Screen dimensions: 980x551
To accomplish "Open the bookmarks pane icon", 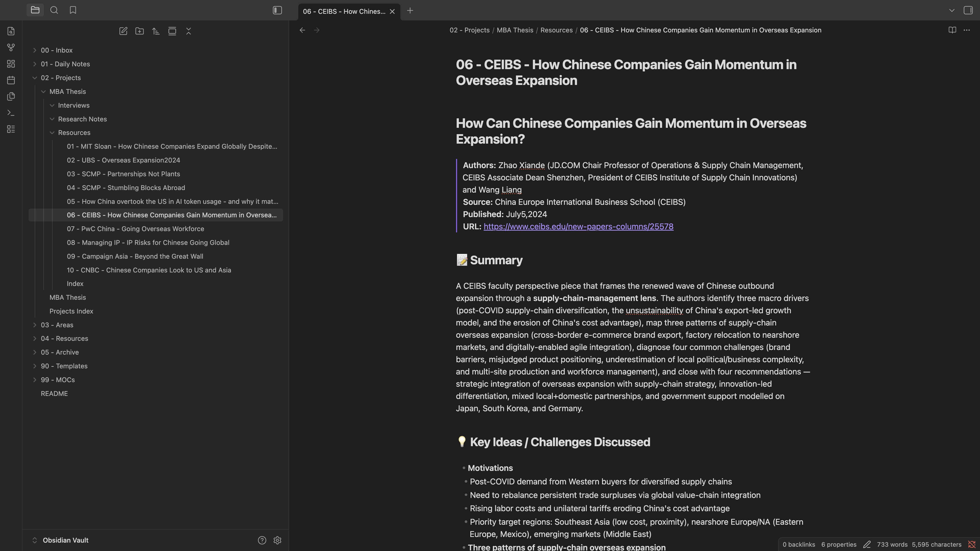I will tap(73, 10).
